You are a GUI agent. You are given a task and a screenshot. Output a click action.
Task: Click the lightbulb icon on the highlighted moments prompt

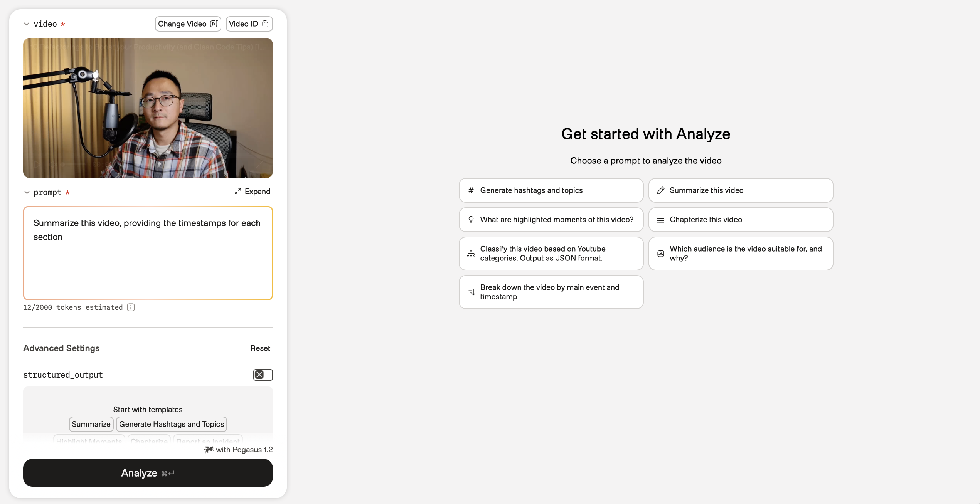tap(471, 220)
